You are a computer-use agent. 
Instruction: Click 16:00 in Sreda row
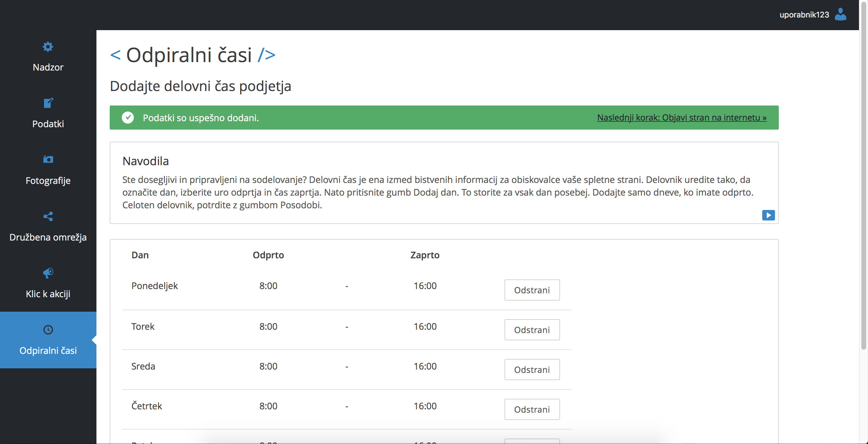[425, 366]
